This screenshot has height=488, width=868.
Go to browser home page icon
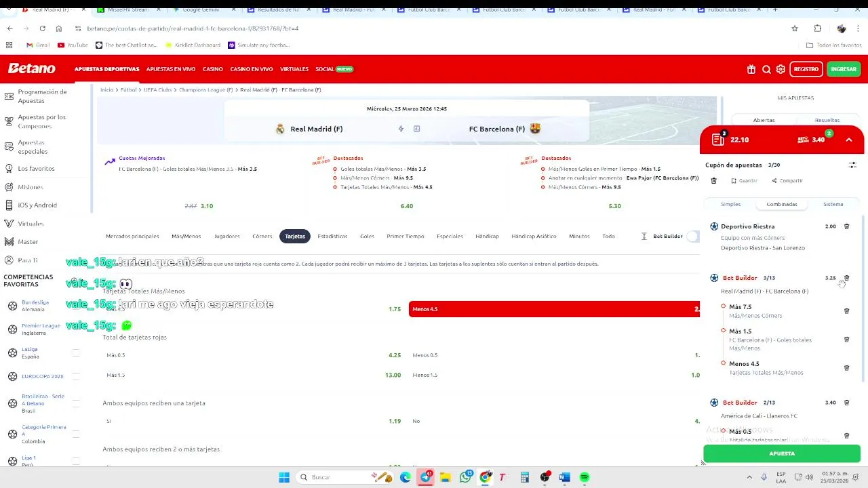click(x=58, y=28)
